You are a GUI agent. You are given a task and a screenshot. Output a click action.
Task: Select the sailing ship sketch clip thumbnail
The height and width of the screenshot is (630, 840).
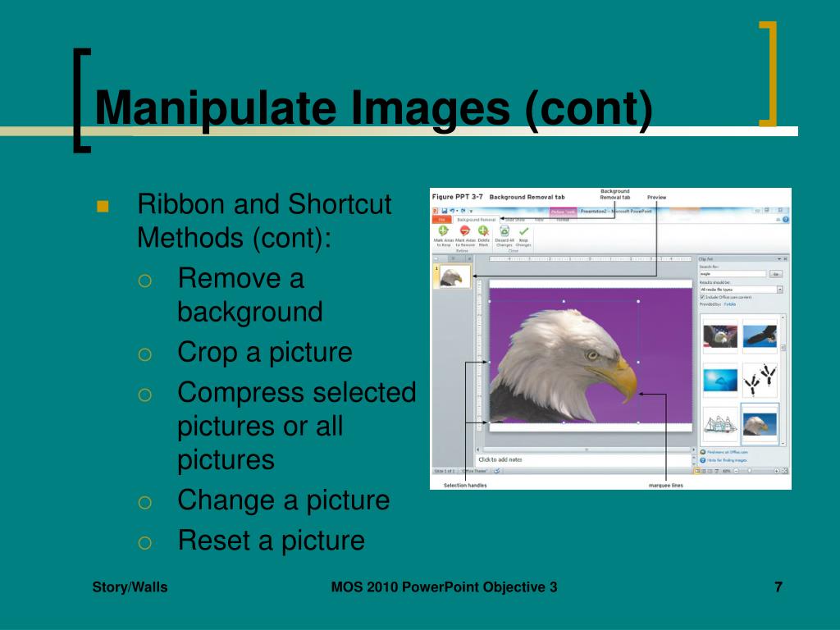(720, 425)
